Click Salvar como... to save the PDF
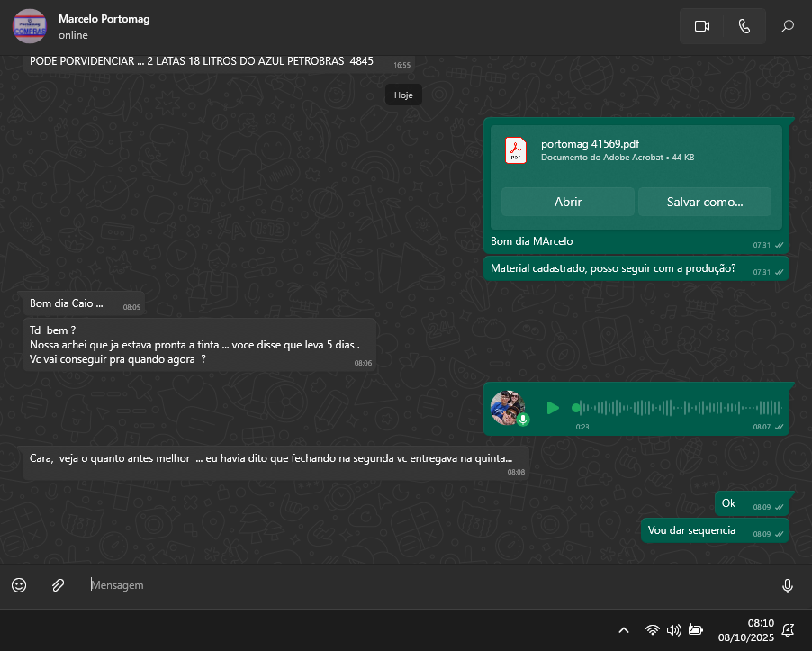 pyautogui.click(x=705, y=202)
